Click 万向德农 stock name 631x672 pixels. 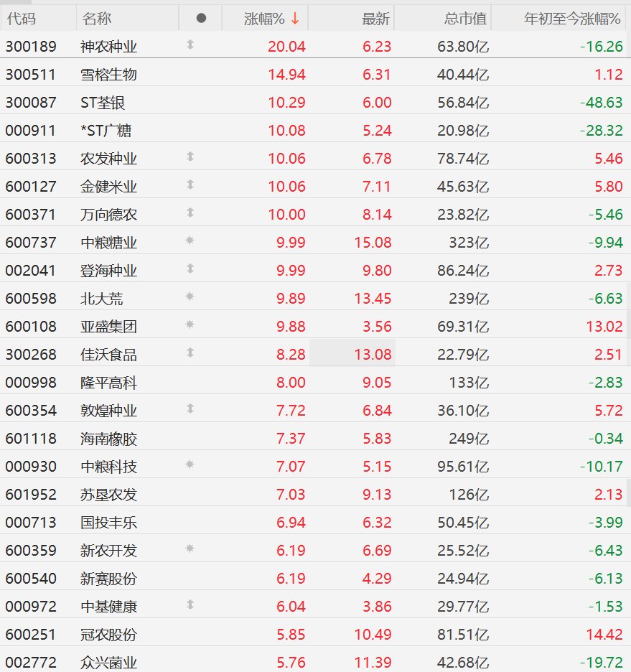tap(108, 214)
